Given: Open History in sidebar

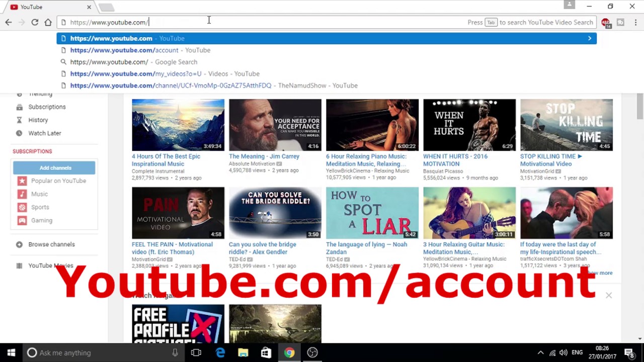Looking at the screenshot, I should tap(38, 120).
